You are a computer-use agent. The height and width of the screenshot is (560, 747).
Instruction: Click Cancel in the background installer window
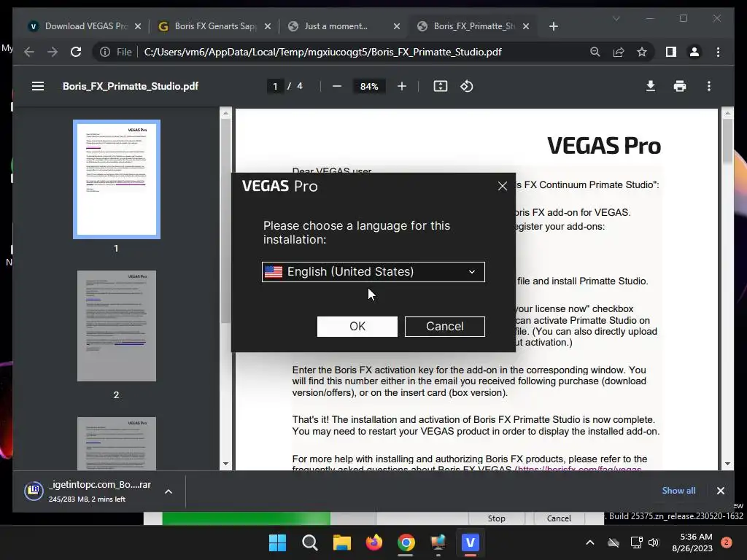[x=559, y=518]
